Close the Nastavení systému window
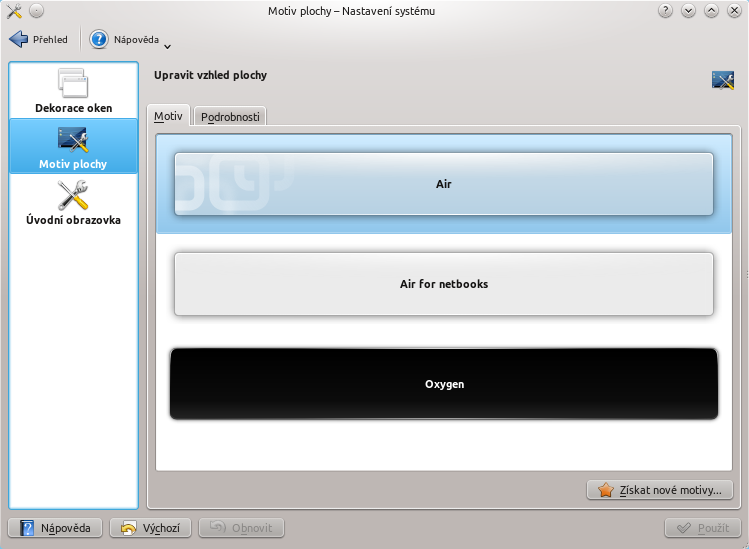 point(734,11)
